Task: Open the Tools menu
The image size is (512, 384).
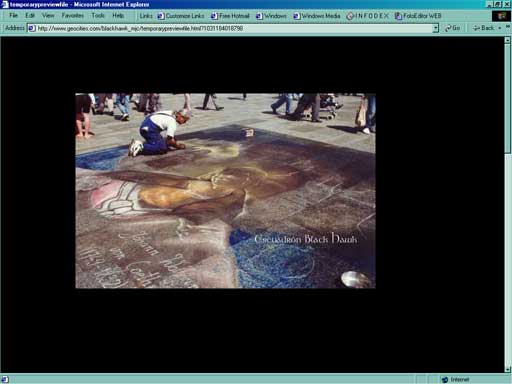Action: click(98, 15)
